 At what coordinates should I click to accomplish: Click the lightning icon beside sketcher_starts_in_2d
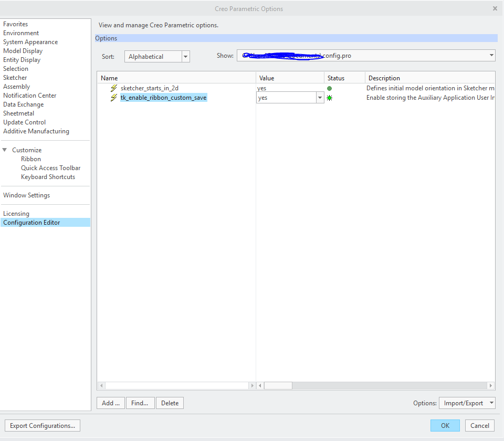pos(113,88)
